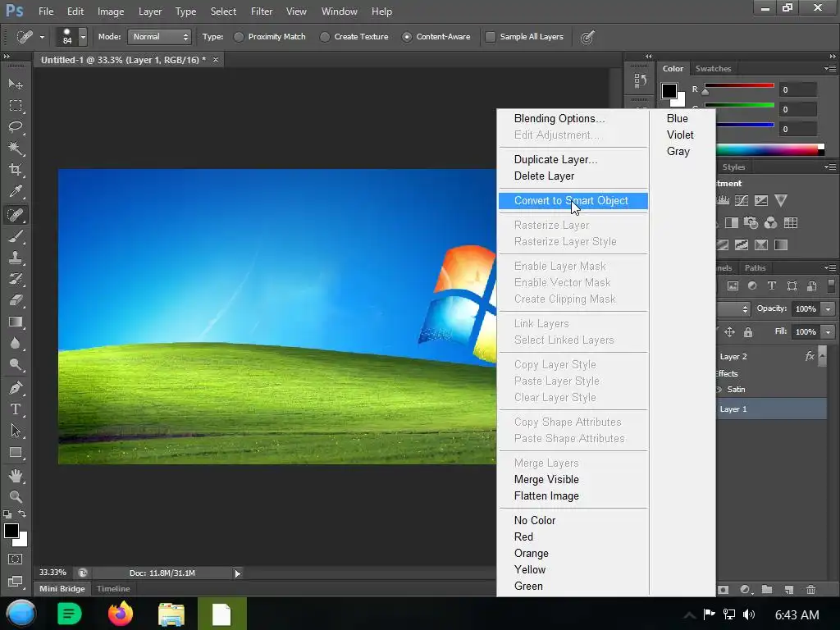Toggle Quick Mask mode icon

(x=16, y=559)
